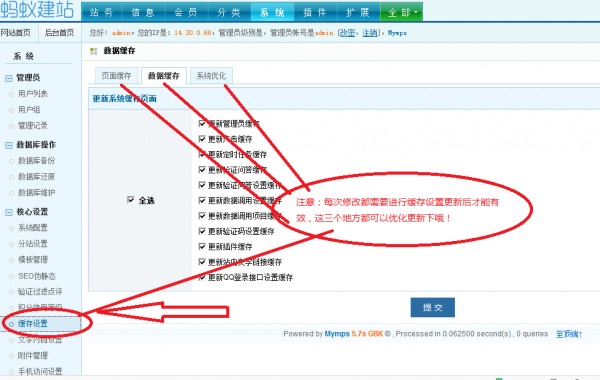Open the 分类 top menu
Screen dimensions: 600x380
229,12
